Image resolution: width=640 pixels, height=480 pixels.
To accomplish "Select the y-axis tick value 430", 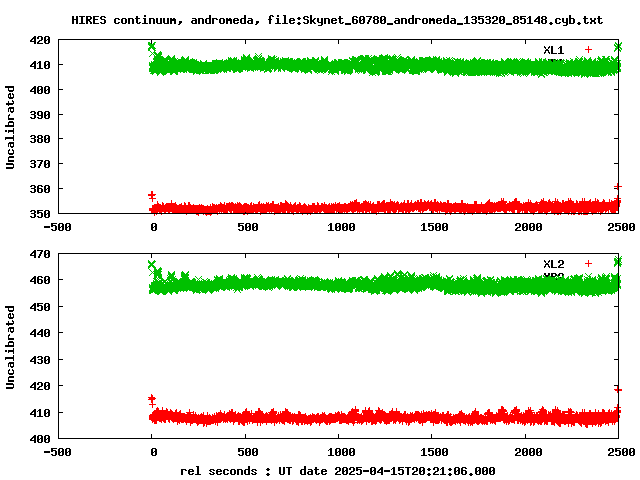I will point(40,360).
